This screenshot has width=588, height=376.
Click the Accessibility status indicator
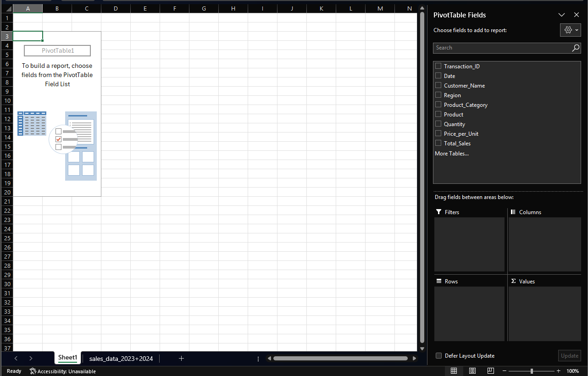point(63,371)
